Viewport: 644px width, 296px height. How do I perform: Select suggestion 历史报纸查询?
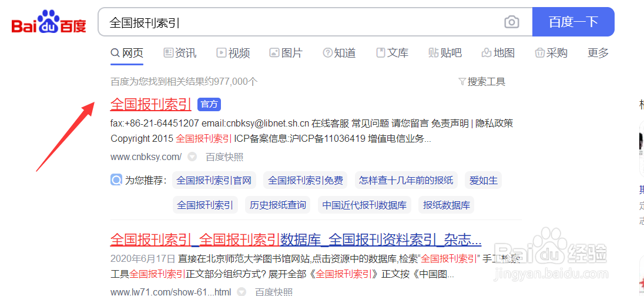(x=278, y=205)
